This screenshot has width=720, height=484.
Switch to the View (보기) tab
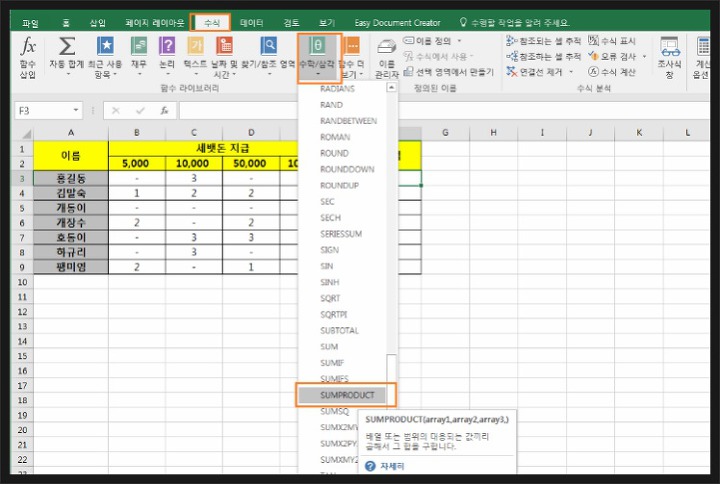coord(327,23)
